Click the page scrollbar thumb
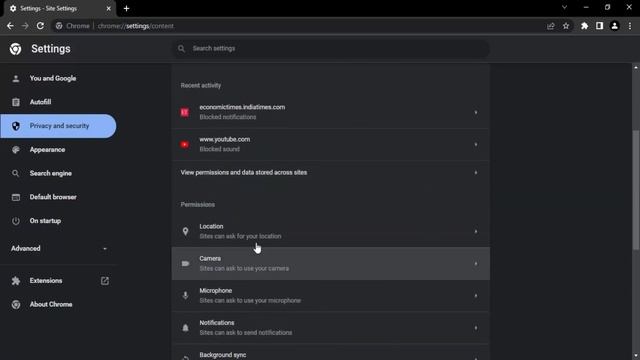 [636, 190]
